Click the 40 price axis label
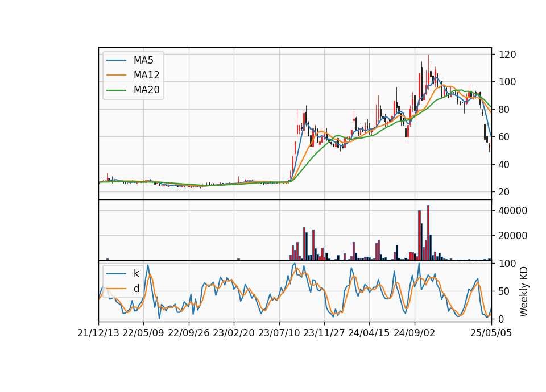Image resolution: width=546 pixels, height=392 pixels. point(504,164)
